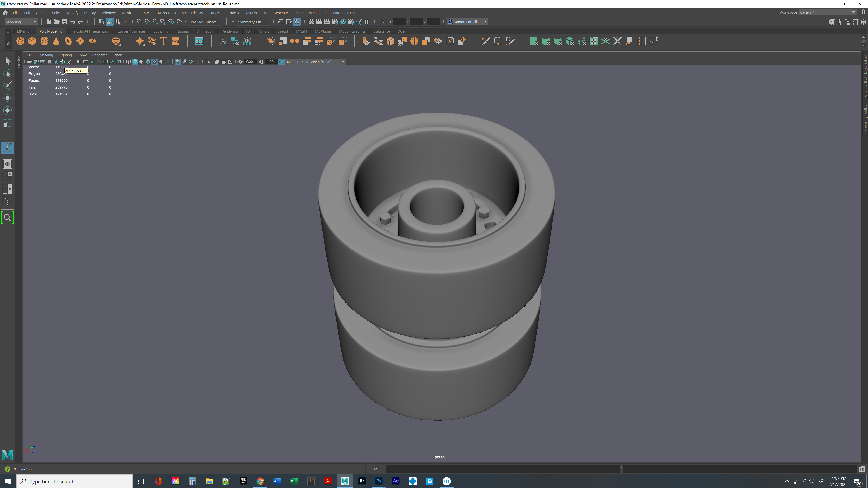This screenshot has width=868, height=488.
Task: Click the polygon Type text tool icon
Action: (164, 41)
